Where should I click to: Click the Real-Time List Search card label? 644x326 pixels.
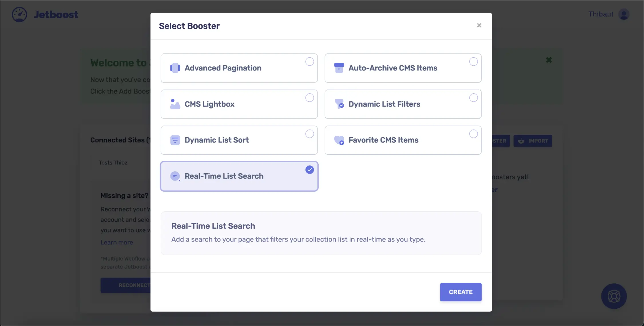tap(224, 176)
